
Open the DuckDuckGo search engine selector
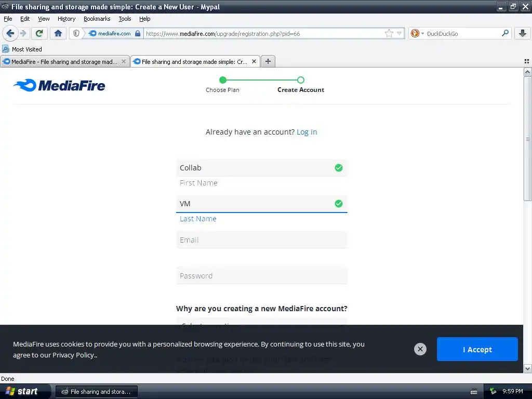[x=417, y=33]
